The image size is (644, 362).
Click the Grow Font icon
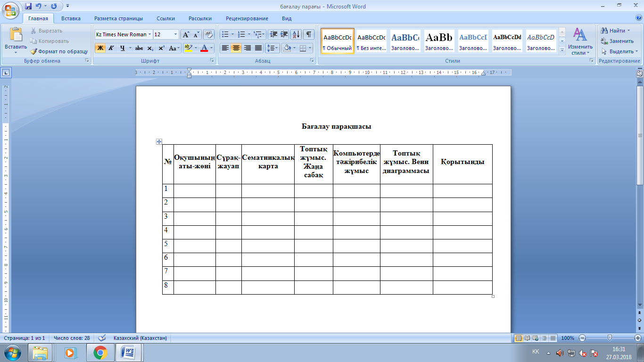[x=186, y=34]
